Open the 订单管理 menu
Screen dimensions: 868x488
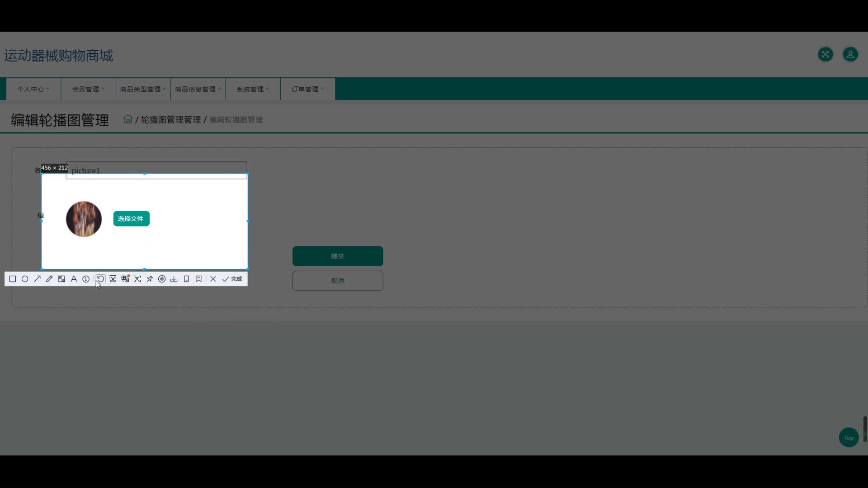[307, 89]
